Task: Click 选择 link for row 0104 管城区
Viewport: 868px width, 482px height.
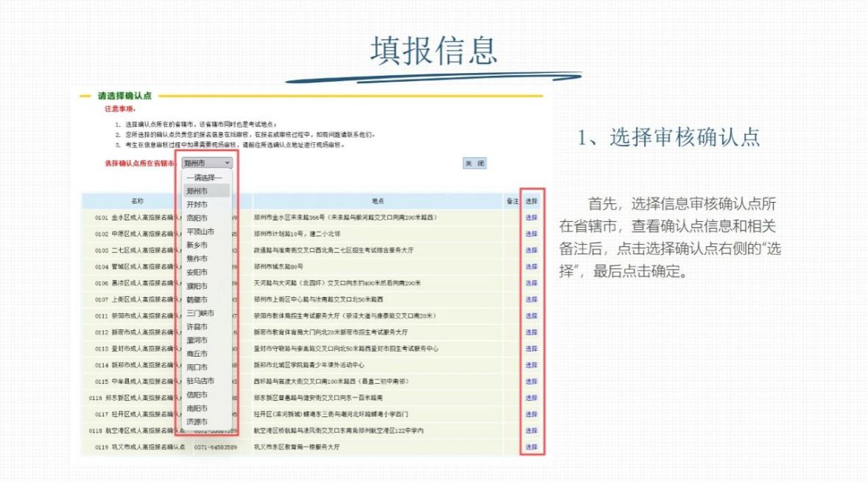Action: pos(531,267)
